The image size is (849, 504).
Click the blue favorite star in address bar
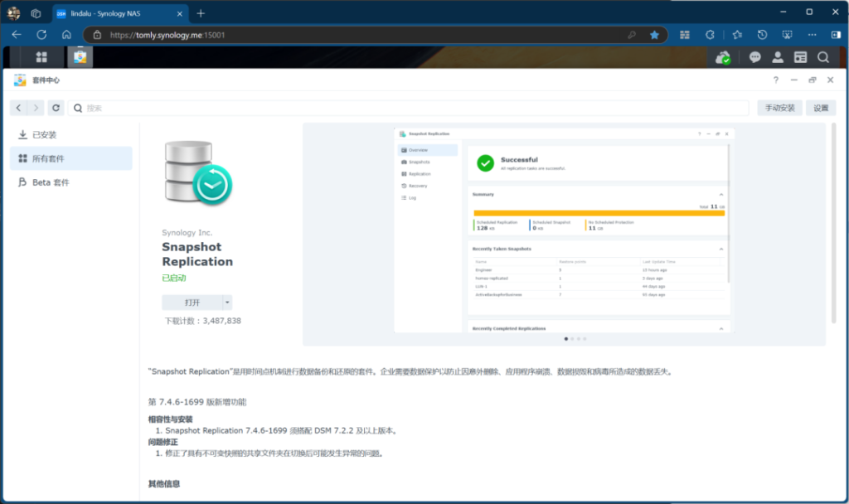(655, 35)
